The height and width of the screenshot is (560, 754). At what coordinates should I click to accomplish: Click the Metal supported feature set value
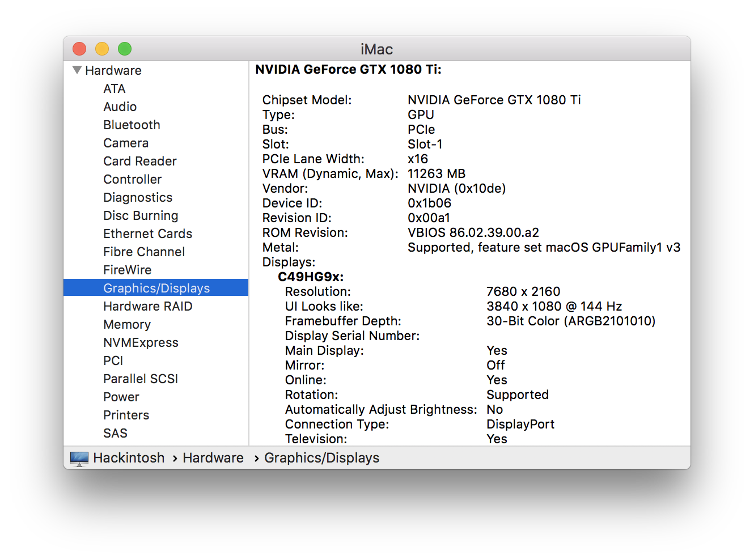click(544, 247)
